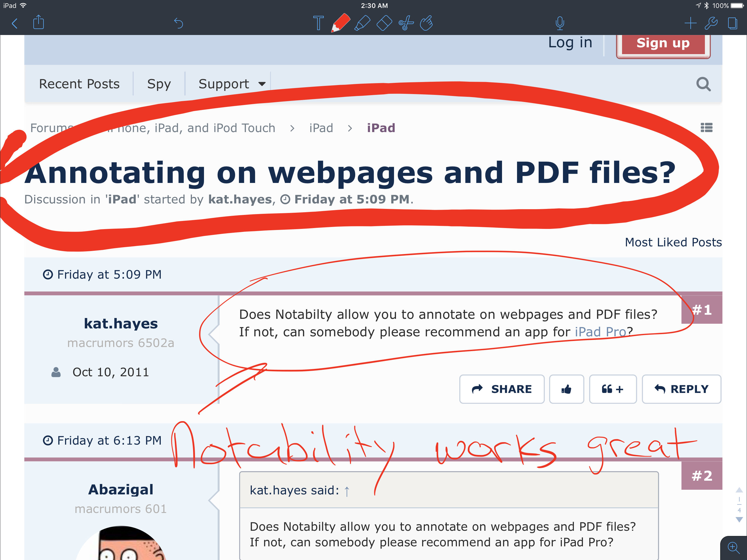Tap the back chevron in Notability toolbar
This screenshot has height=560, width=747.
tap(14, 23)
